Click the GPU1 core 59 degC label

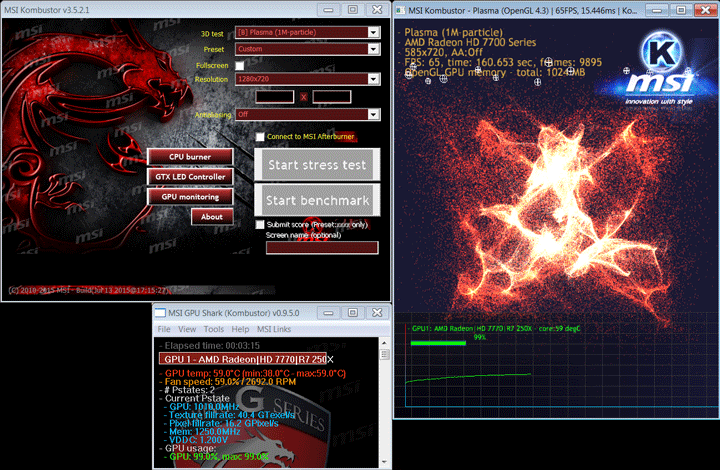(496, 329)
